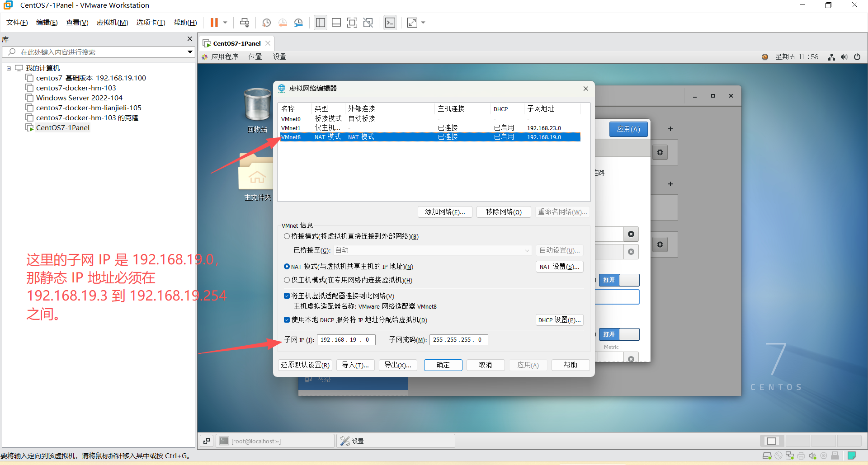Open the 文件(F) menu
This screenshot has width=868, height=465.
[x=17, y=23]
